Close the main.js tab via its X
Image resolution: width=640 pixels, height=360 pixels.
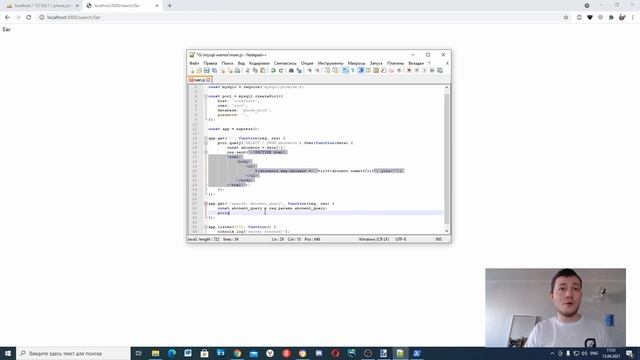(x=208, y=80)
